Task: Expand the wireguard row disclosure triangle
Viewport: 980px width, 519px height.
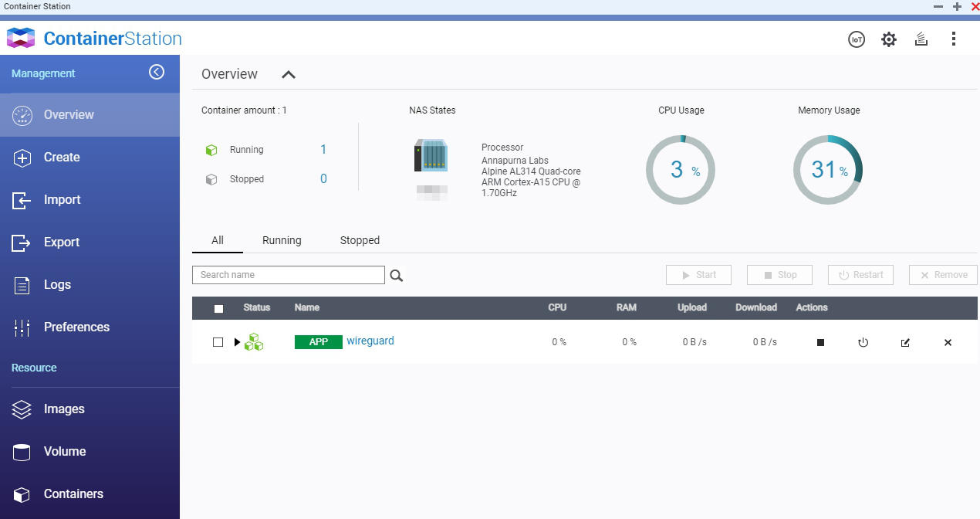Action: (x=237, y=342)
